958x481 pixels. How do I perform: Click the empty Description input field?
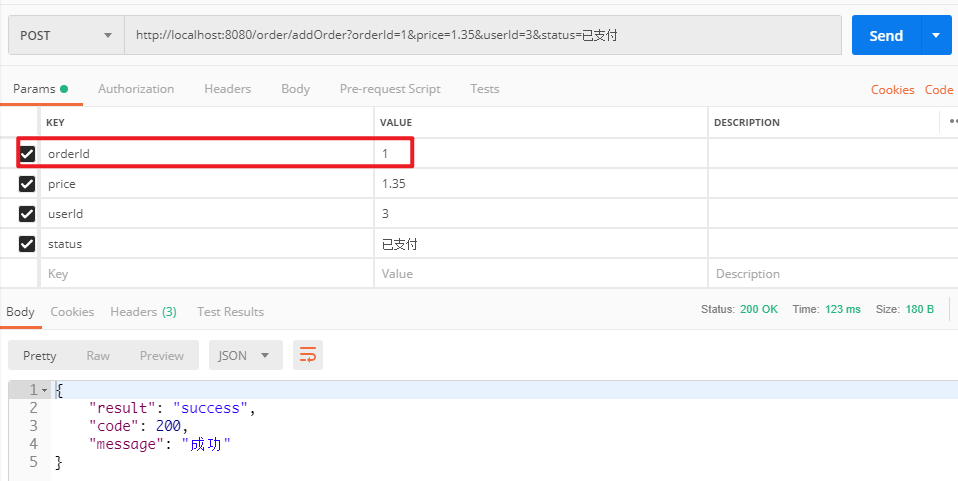tap(833, 274)
